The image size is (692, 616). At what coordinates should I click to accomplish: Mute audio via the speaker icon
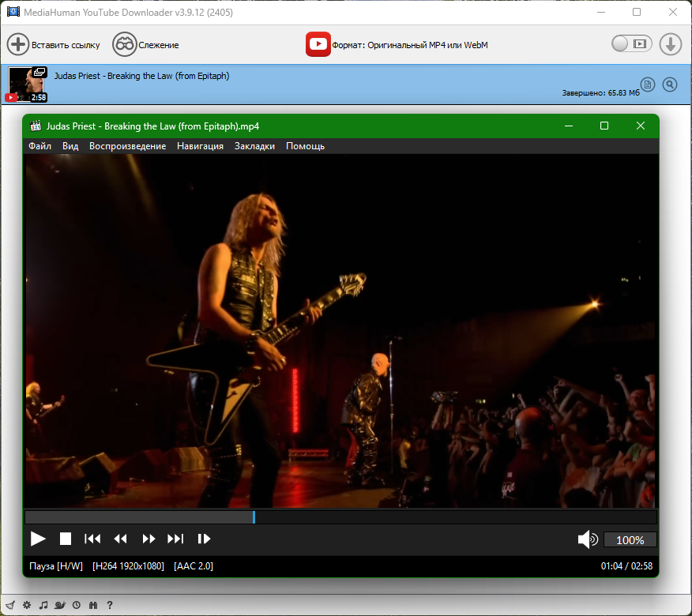click(x=588, y=539)
